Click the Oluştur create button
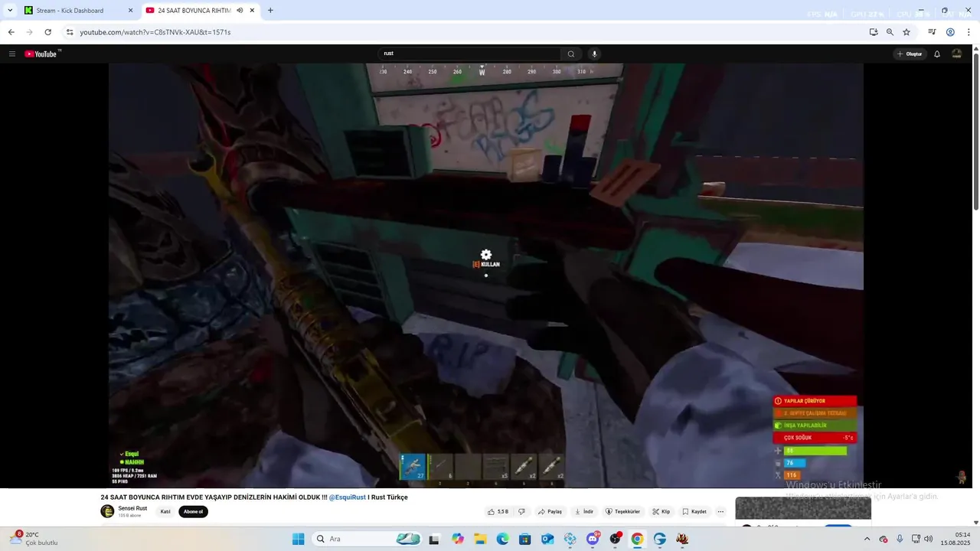The image size is (980, 551). point(910,54)
